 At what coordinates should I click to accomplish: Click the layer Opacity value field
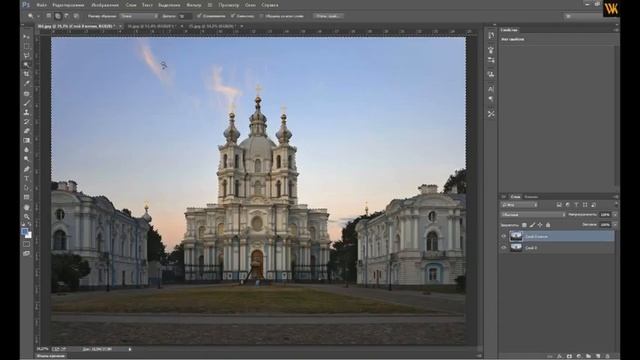pyautogui.click(x=604, y=214)
